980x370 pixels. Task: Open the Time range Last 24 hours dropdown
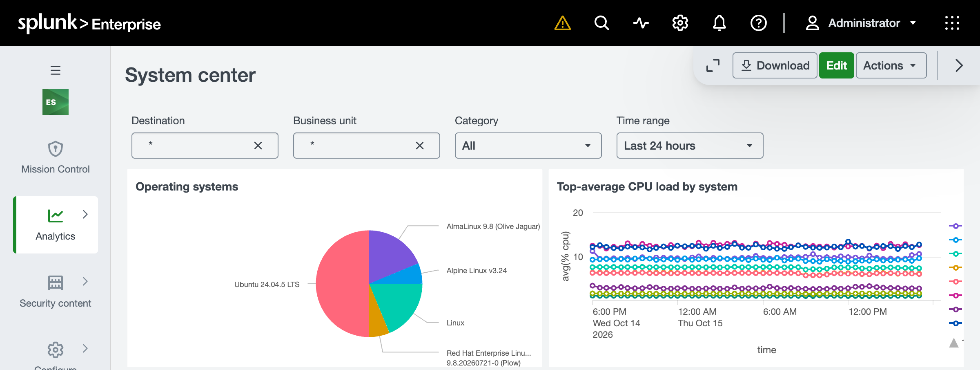tap(690, 146)
